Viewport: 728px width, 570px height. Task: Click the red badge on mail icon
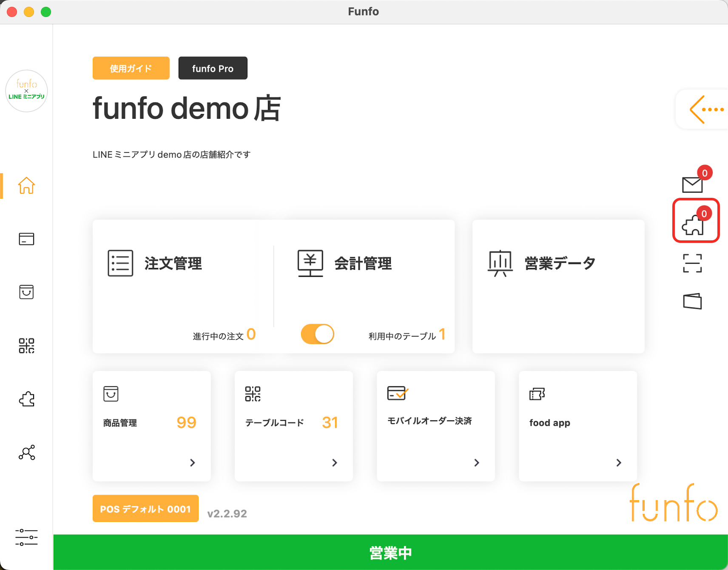click(x=705, y=173)
